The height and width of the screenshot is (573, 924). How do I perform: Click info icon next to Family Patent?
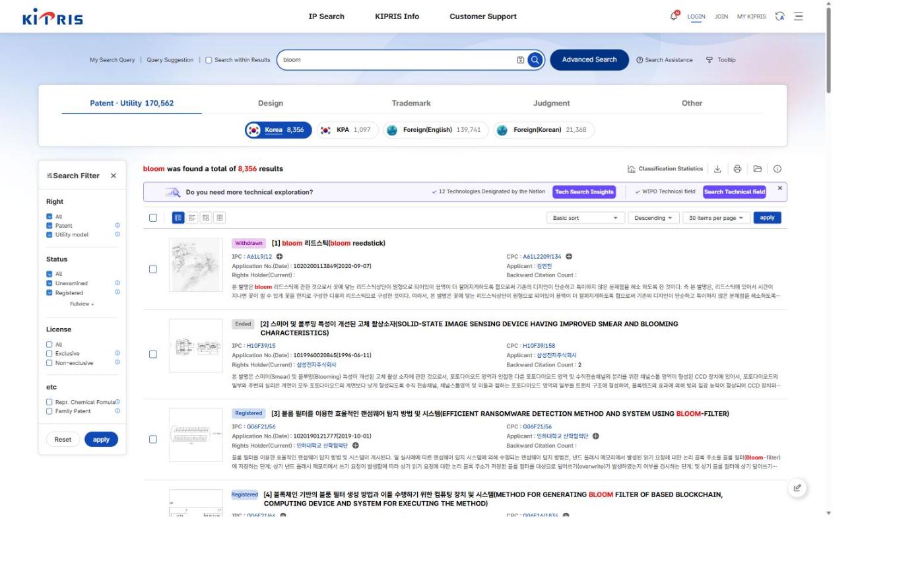(x=117, y=411)
